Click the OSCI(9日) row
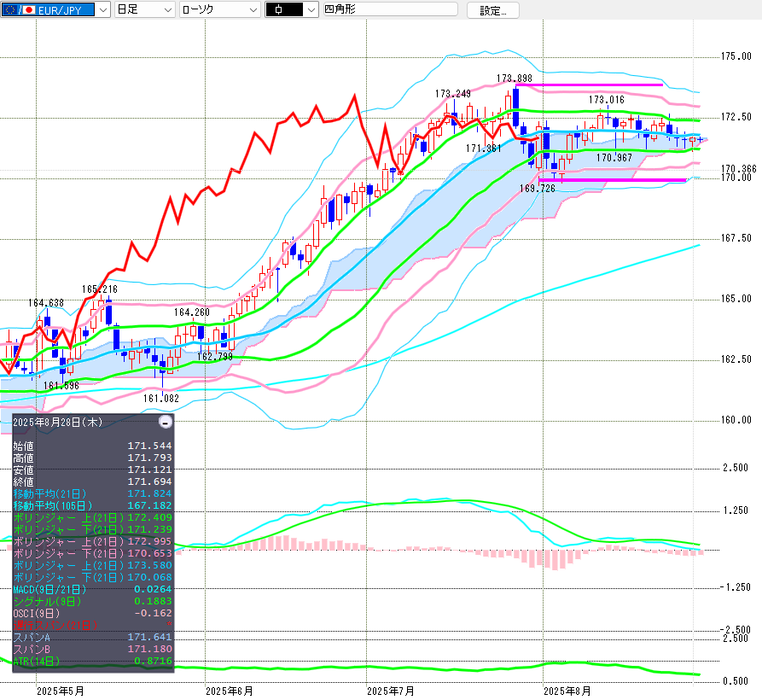762x700 pixels. click(x=92, y=614)
